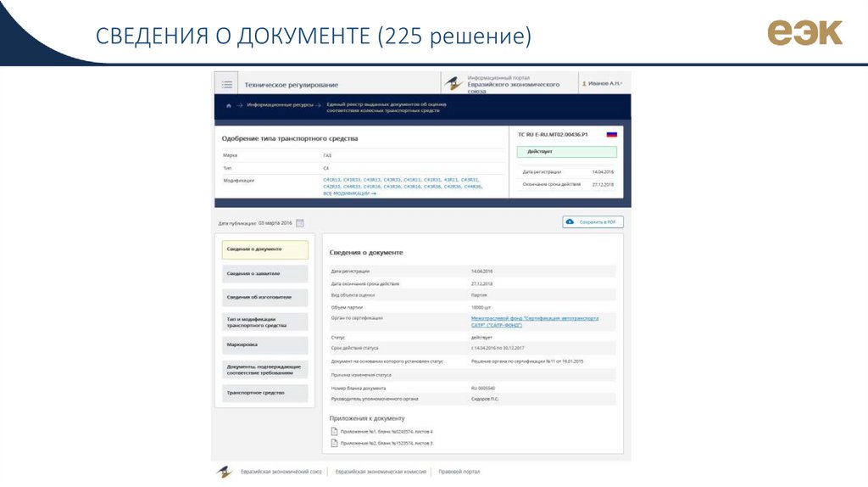Open the Правовой портал footer link
The image size is (868, 487).
(459, 471)
